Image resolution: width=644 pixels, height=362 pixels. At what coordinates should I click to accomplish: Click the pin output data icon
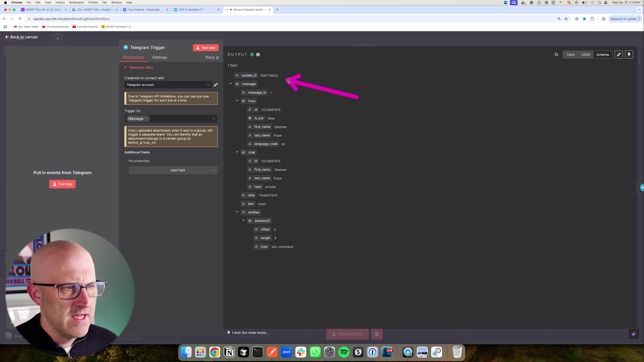pos(629,55)
